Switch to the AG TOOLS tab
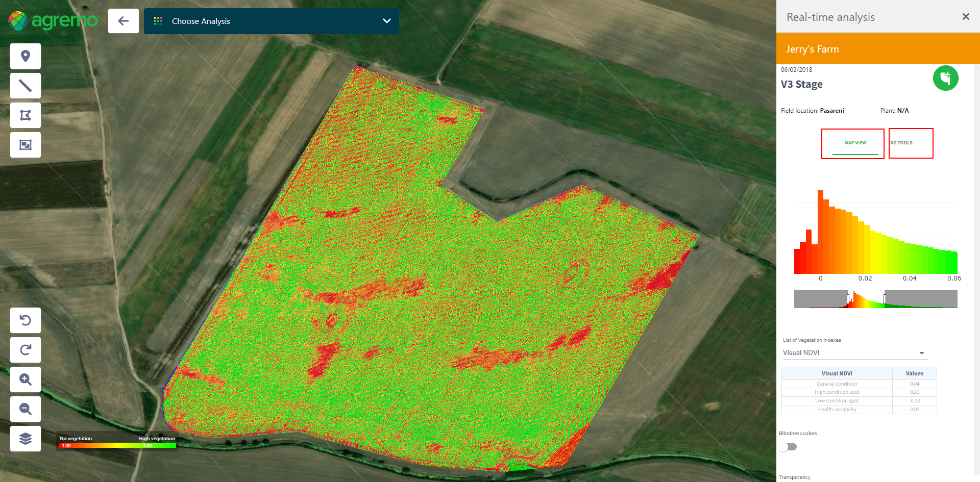Image resolution: width=980 pixels, height=482 pixels. point(911,143)
